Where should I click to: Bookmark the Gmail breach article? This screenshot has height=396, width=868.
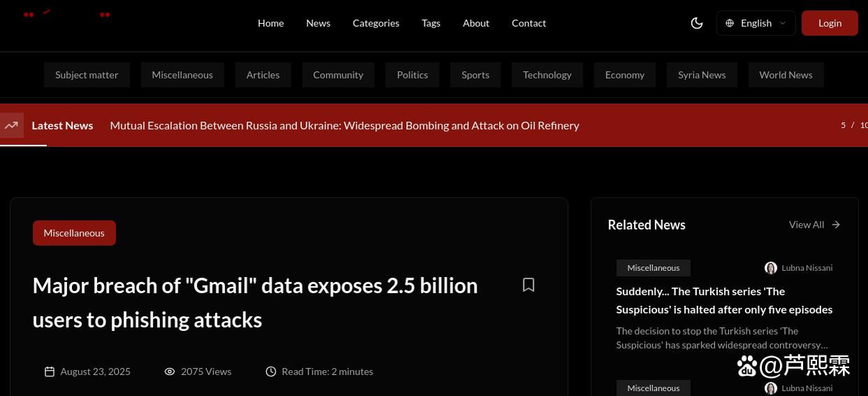(528, 285)
